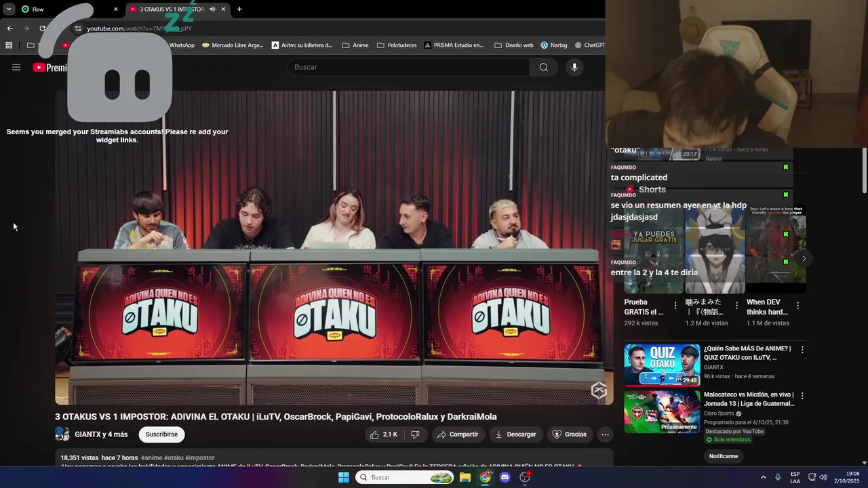Open the WhatsApp bookmark
868x488 pixels.
pyautogui.click(x=182, y=45)
